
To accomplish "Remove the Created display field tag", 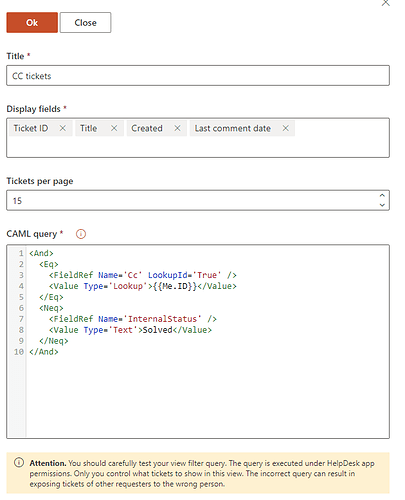I will 177,128.
